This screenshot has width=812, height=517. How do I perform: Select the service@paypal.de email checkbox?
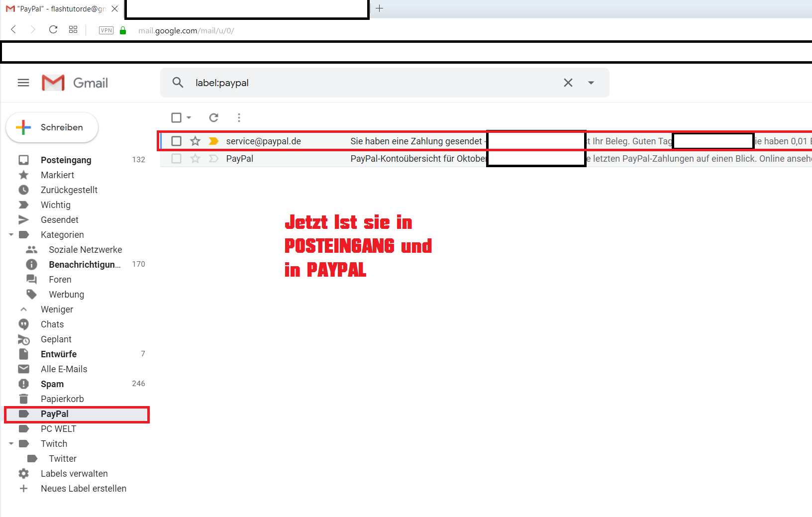tap(176, 141)
